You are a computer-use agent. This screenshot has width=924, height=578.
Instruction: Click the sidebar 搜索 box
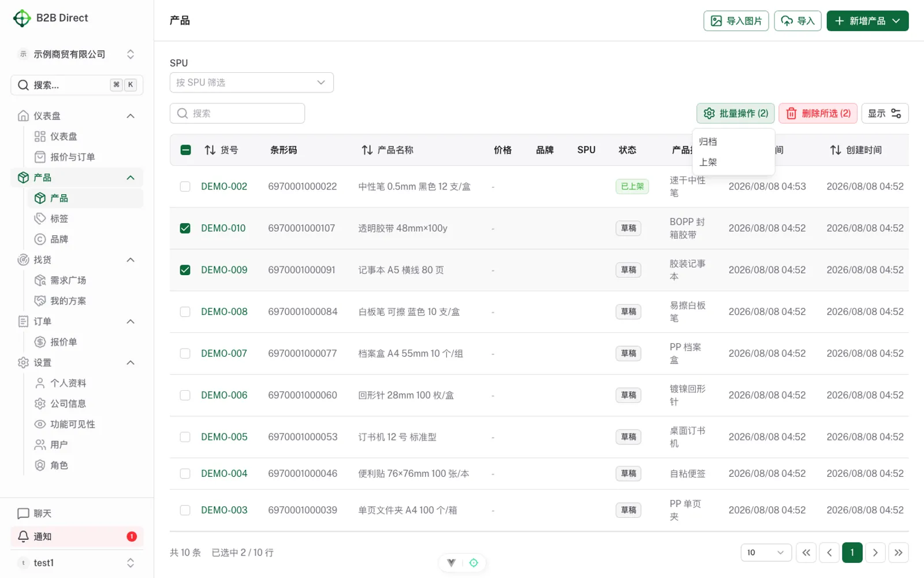click(77, 85)
